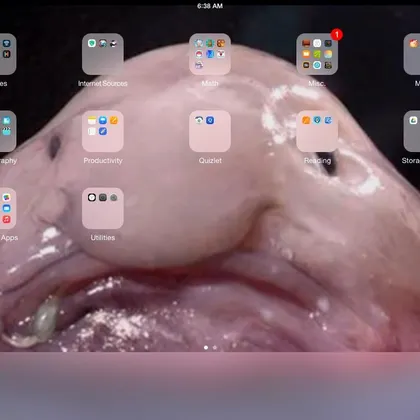Open the Utilities folder
The image size is (420, 420).
point(103,208)
